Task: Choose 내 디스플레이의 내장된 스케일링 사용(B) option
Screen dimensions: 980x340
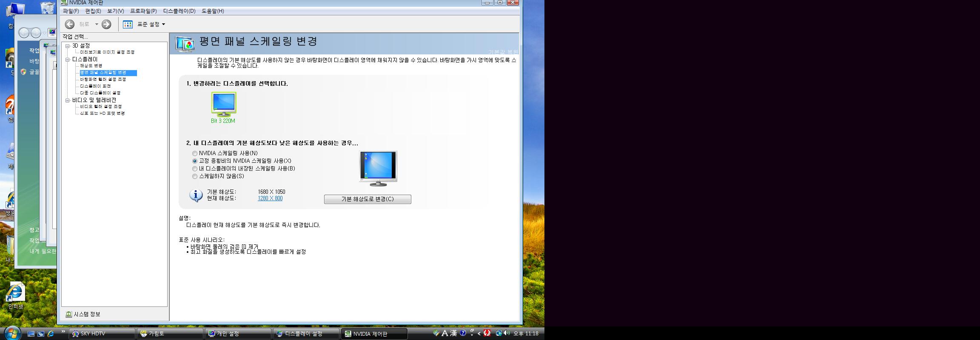Action: (x=195, y=169)
